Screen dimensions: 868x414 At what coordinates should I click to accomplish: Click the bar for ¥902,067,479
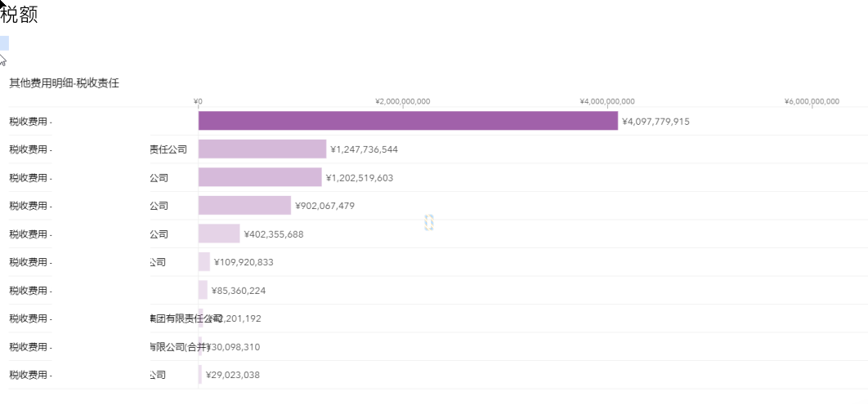pyautogui.click(x=244, y=206)
